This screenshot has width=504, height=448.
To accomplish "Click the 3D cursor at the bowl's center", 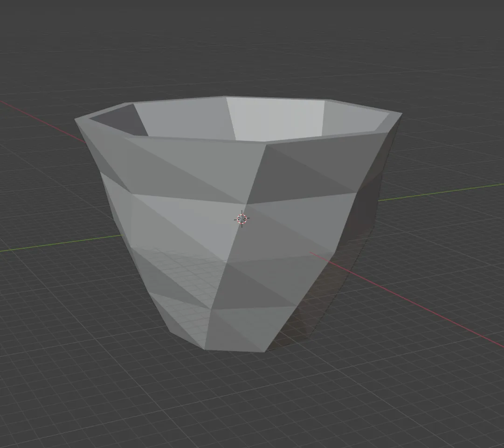I will [242, 218].
